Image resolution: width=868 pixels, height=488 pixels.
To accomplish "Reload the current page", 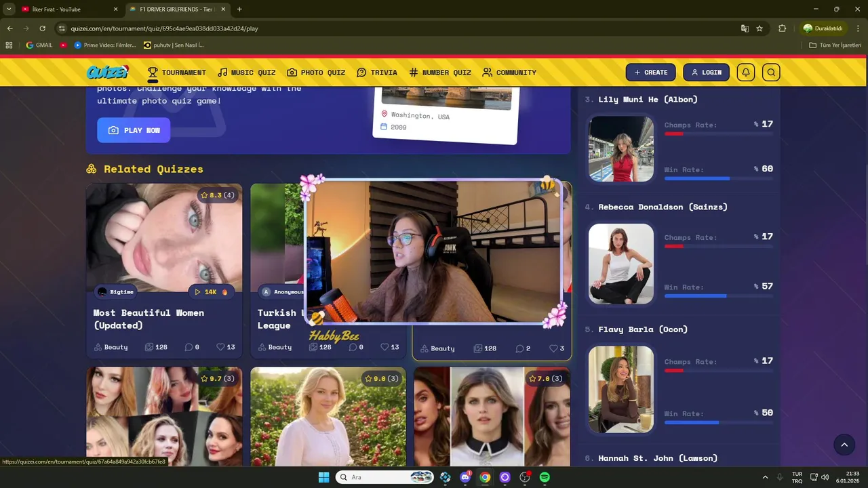I will [x=42, y=28].
